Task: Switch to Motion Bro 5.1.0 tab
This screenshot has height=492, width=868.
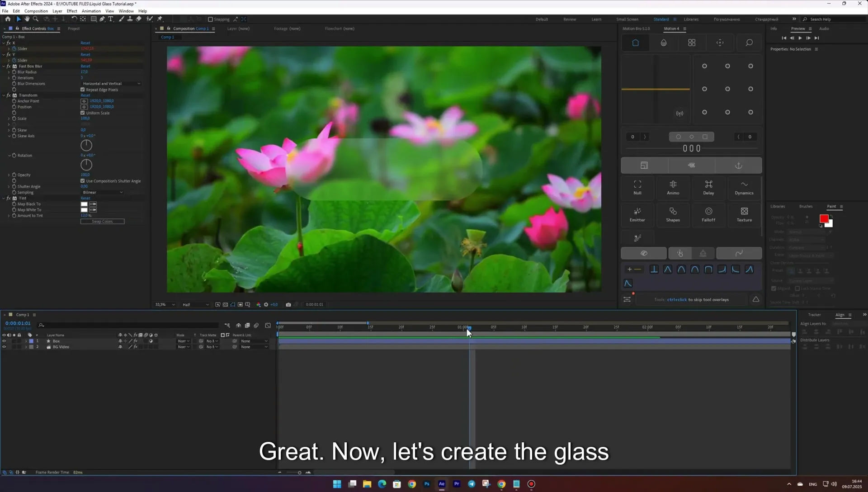Action: (636, 28)
